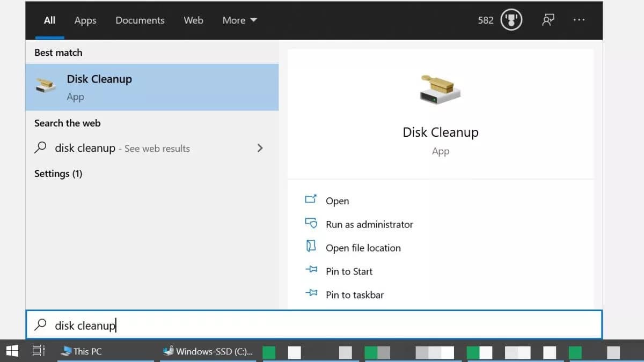Select the Apps filter tab
This screenshot has height=362, width=644.
pyautogui.click(x=85, y=20)
